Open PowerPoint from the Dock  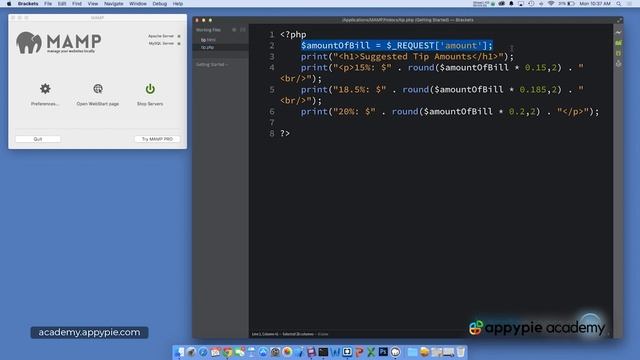359,352
